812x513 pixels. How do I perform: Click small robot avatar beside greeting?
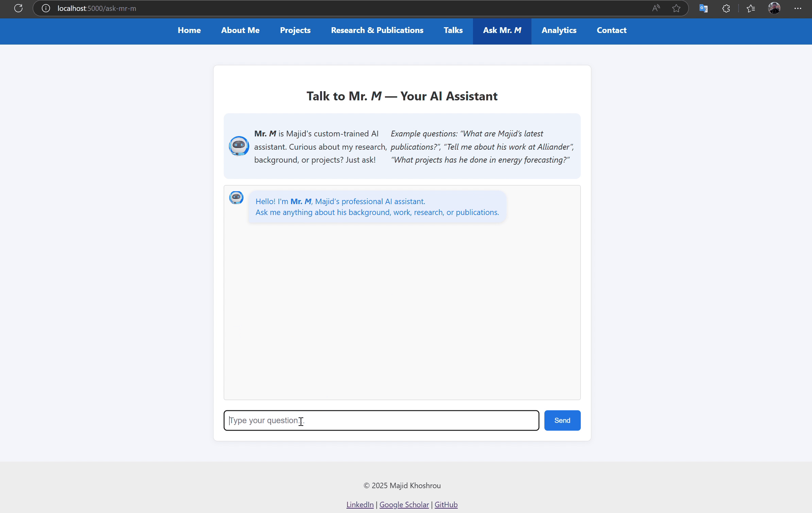coord(236,198)
